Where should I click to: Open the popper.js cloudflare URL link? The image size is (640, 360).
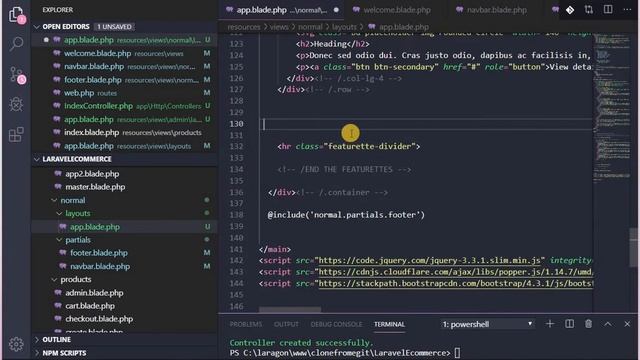[456, 272]
